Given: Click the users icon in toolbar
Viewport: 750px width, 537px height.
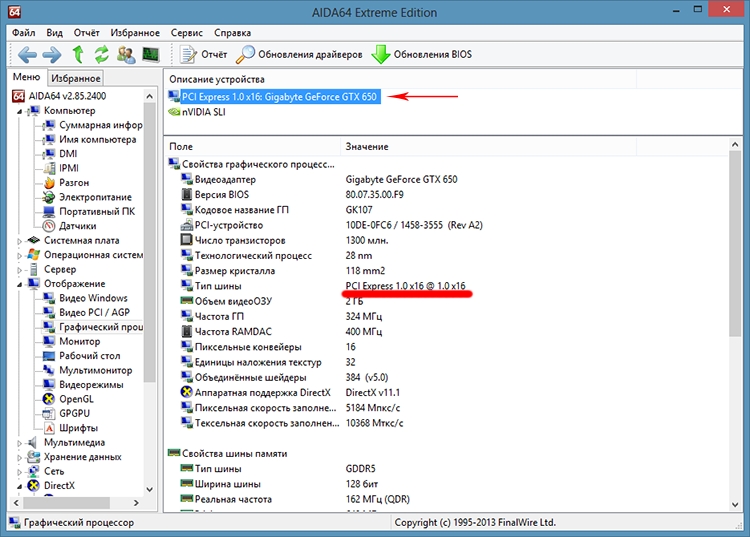Looking at the screenshot, I should 126,54.
